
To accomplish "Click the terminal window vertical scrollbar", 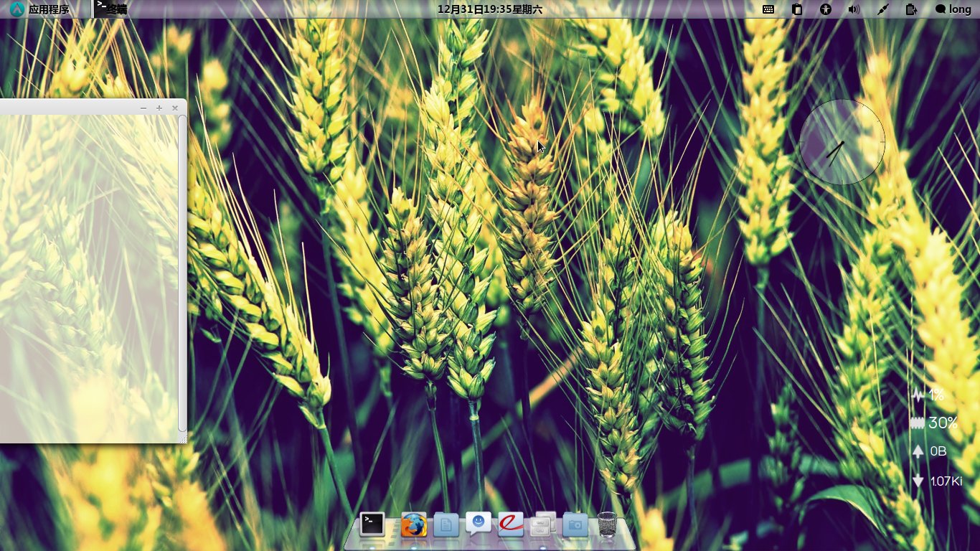I will (182, 273).
